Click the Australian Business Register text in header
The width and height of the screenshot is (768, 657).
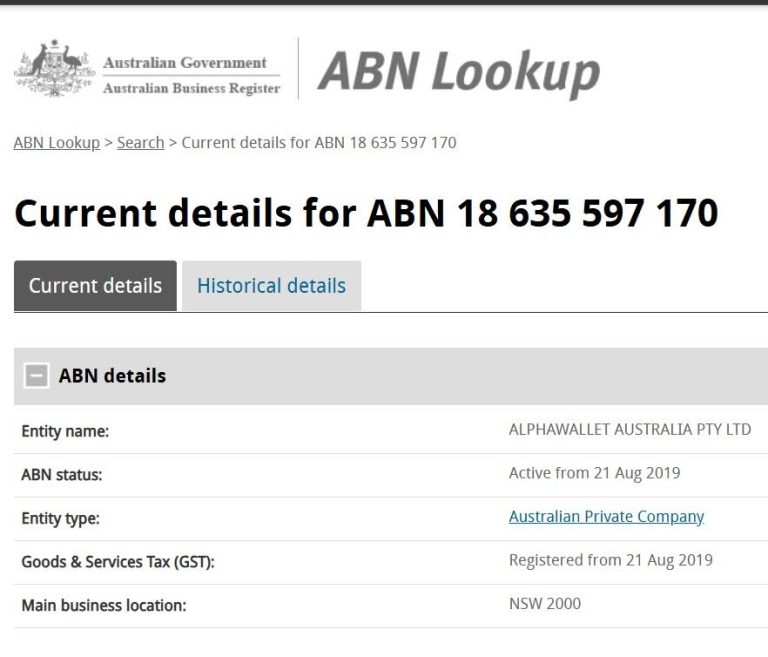point(192,88)
